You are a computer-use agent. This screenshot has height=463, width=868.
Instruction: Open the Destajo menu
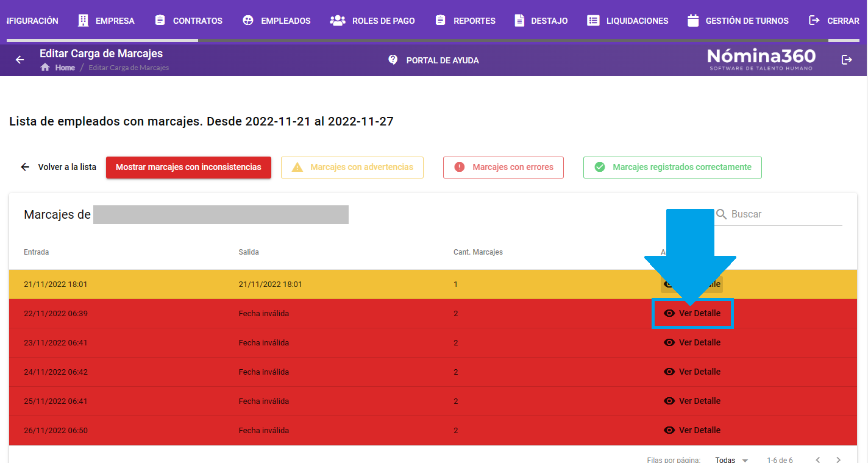[x=541, y=21]
